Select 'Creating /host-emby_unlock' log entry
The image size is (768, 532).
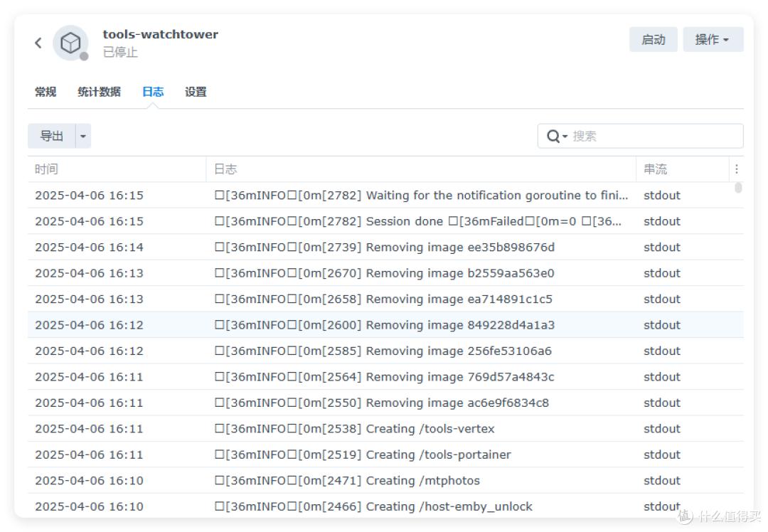385,506
